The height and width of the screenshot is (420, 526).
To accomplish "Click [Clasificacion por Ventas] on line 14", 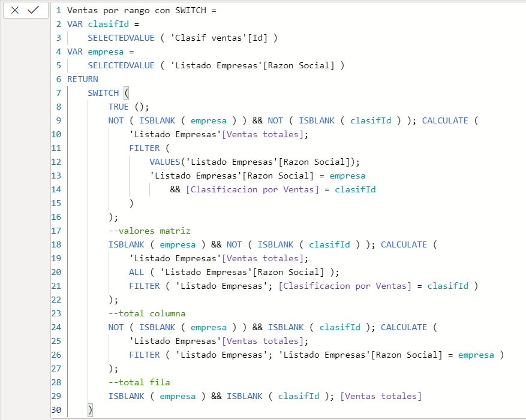I will coord(252,189).
